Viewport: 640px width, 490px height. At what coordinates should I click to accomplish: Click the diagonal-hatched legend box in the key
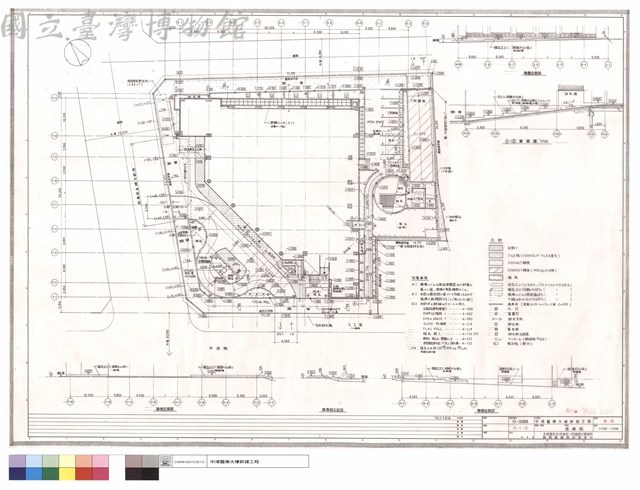pyautogui.click(x=496, y=270)
